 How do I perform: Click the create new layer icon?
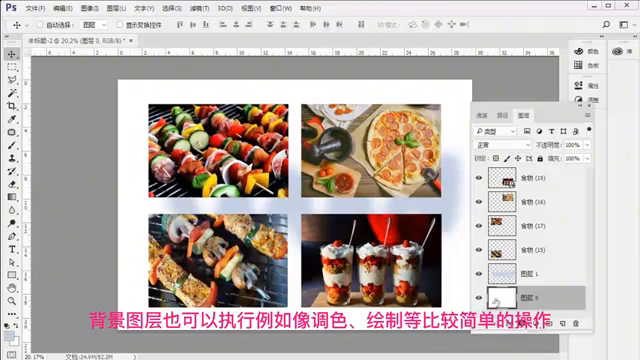pos(563,324)
